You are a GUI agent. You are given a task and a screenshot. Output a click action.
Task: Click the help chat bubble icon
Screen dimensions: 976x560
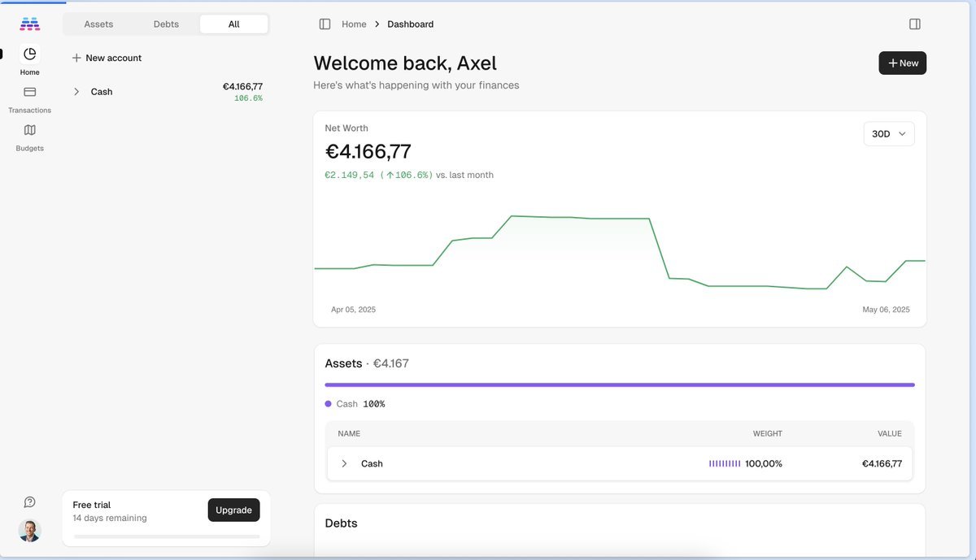click(30, 502)
